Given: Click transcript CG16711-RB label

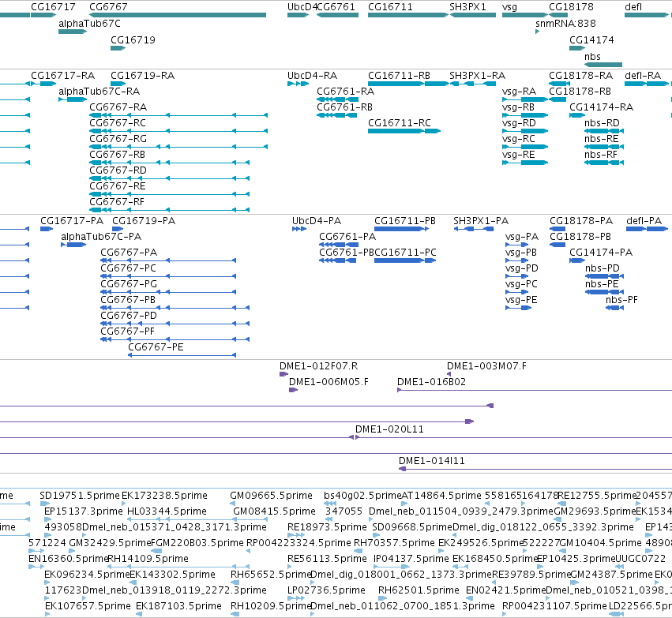Looking at the screenshot, I should pos(399,76).
